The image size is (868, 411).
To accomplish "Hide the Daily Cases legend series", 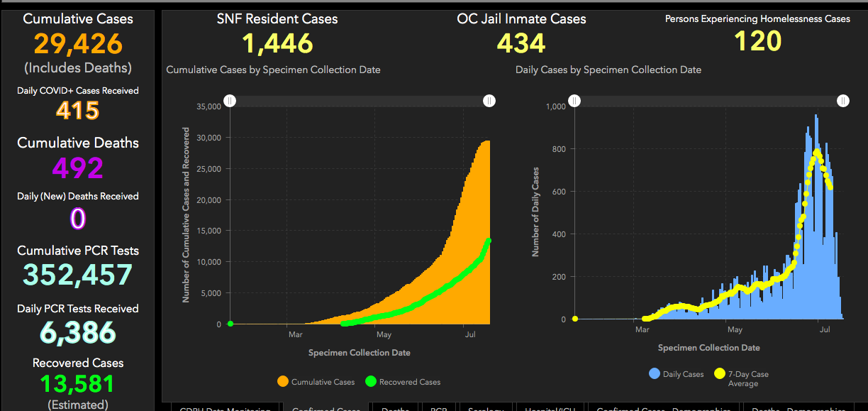I will [676, 374].
